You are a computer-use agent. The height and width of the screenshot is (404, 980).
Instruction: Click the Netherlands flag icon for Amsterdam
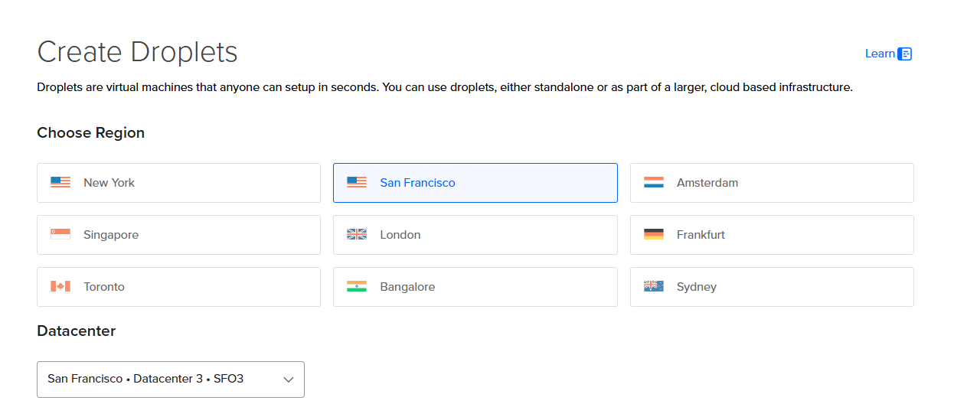[654, 182]
